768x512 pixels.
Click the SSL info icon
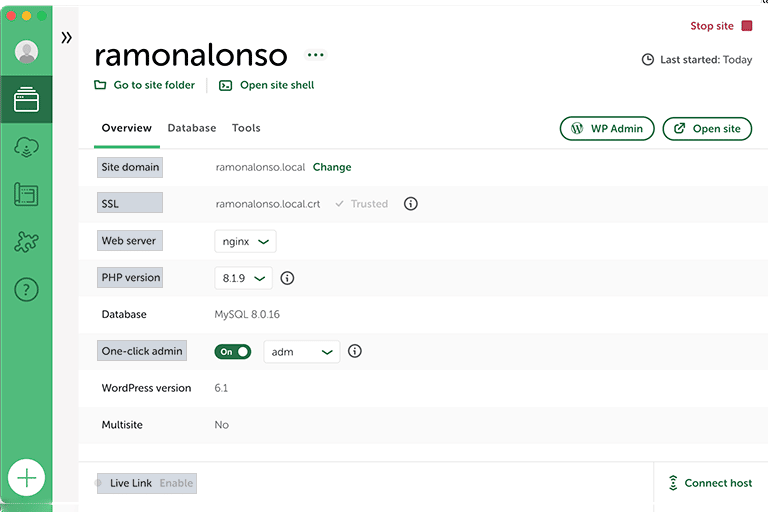(x=410, y=204)
